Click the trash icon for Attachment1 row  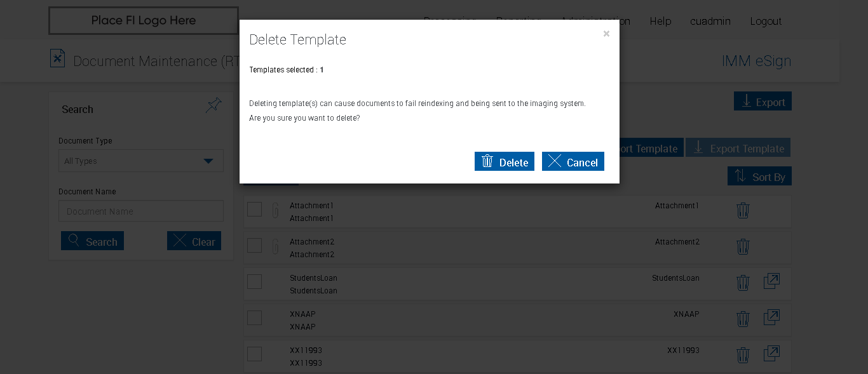click(743, 211)
